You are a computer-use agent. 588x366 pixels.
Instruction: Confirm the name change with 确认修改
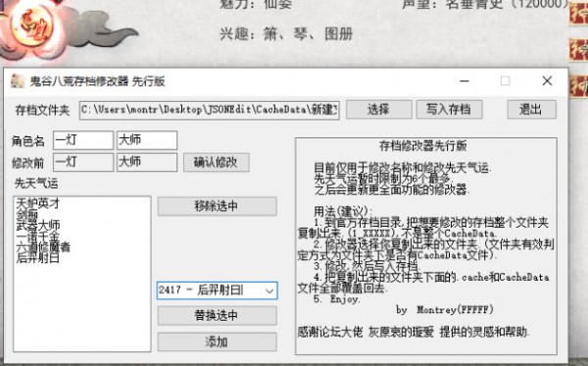pos(216,162)
